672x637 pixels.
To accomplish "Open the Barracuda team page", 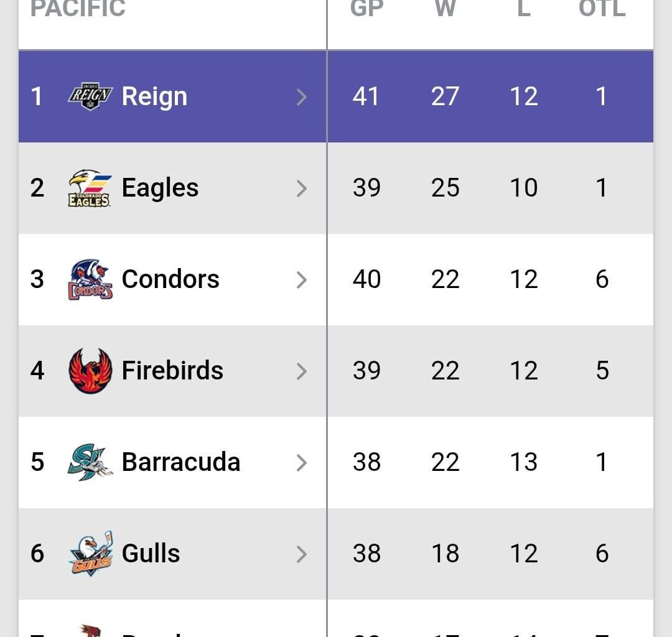I will coord(180,462).
